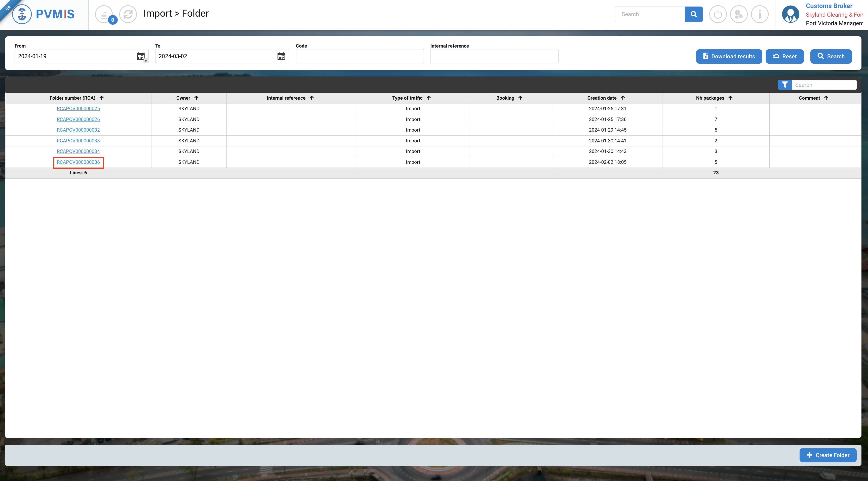Screen dimensions: 868x481
Task: Click the table filter funnel icon
Action: [784, 85]
